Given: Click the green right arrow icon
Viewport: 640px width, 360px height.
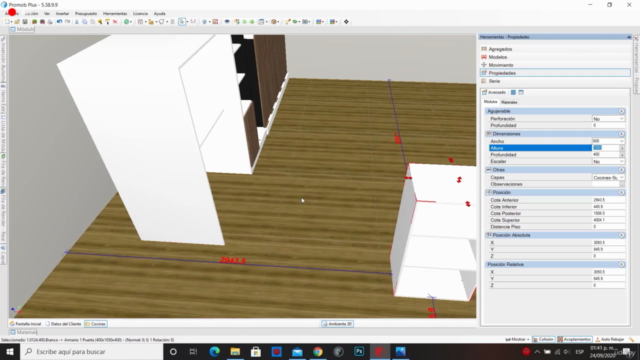Looking at the screenshot, I should click(252, 22).
